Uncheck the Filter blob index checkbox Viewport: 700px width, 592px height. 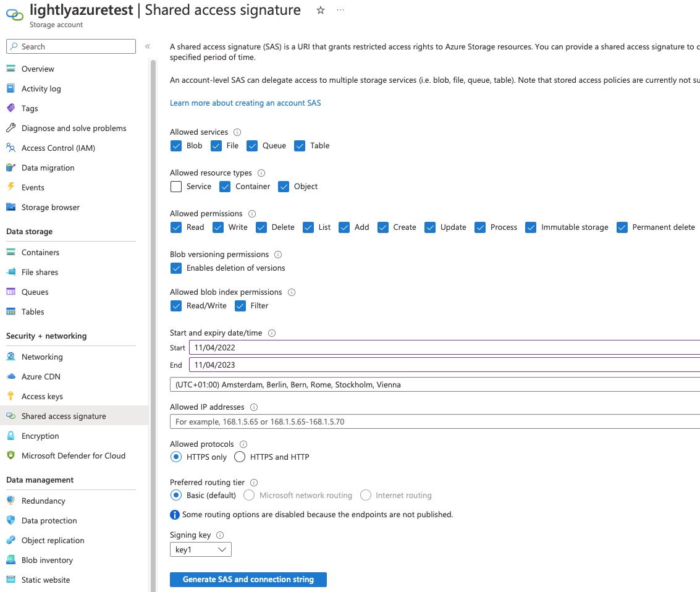[240, 306]
